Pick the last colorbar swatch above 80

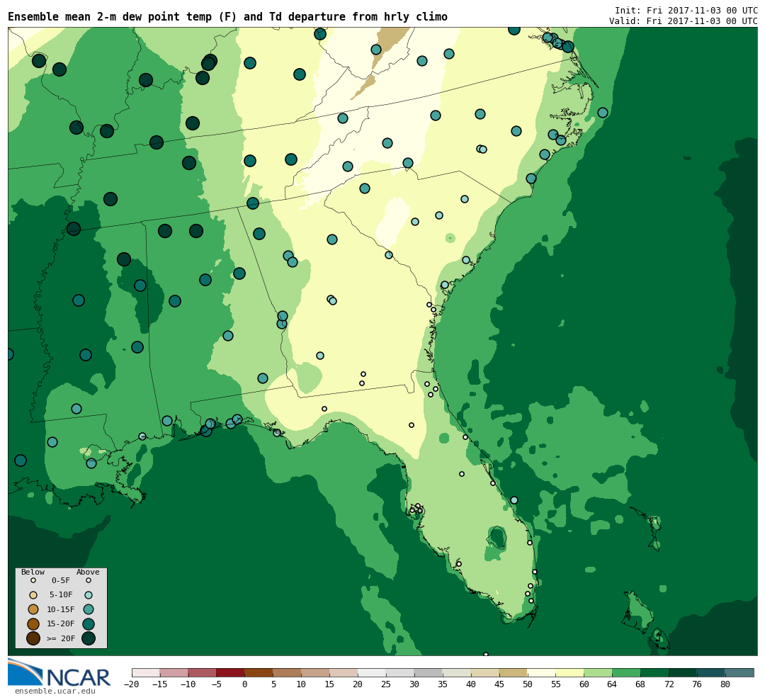point(739,672)
